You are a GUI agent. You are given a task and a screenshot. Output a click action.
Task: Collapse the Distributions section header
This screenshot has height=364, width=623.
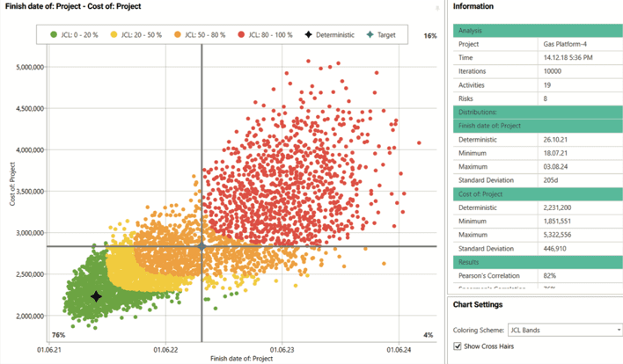[537, 113]
